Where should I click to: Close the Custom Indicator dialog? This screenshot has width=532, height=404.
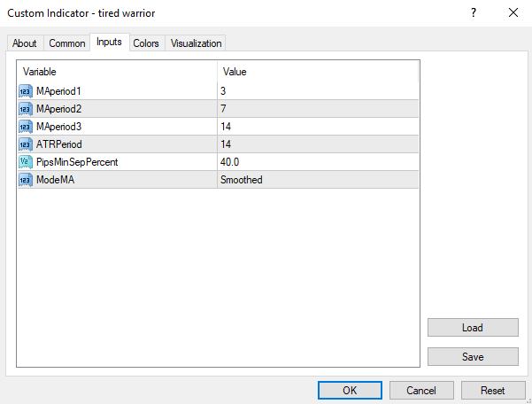pyautogui.click(x=513, y=13)
